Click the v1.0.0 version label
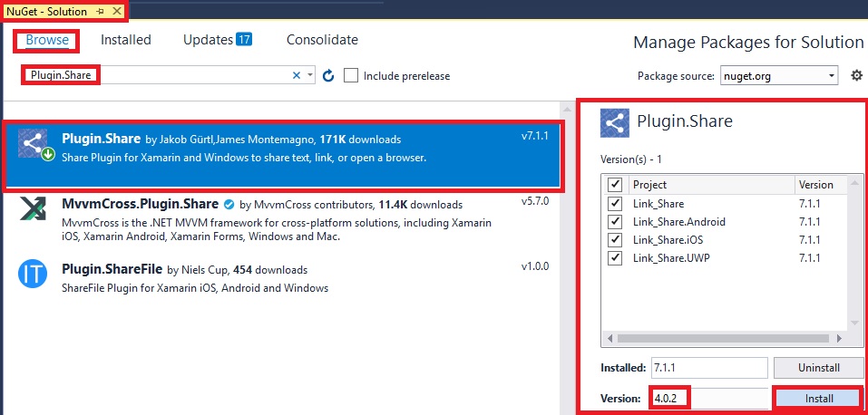Image resolution: width=868 pixels, height=415 pixels. (x=535, y=266)
